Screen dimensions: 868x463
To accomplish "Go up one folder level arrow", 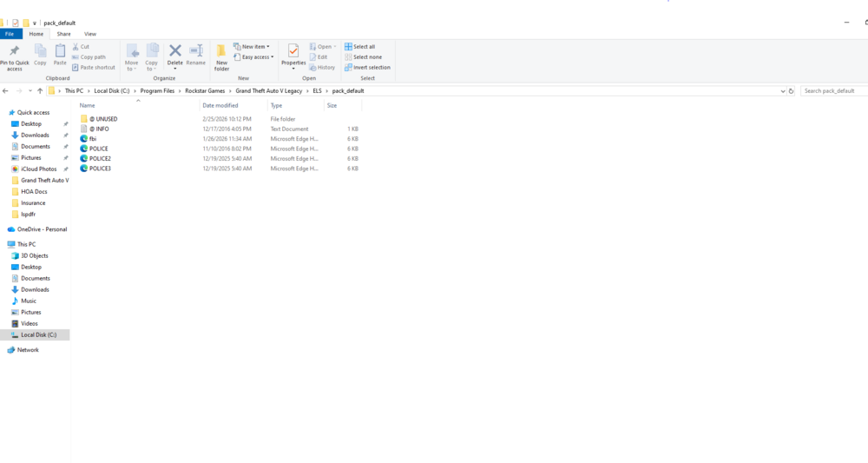I will 40,91.
